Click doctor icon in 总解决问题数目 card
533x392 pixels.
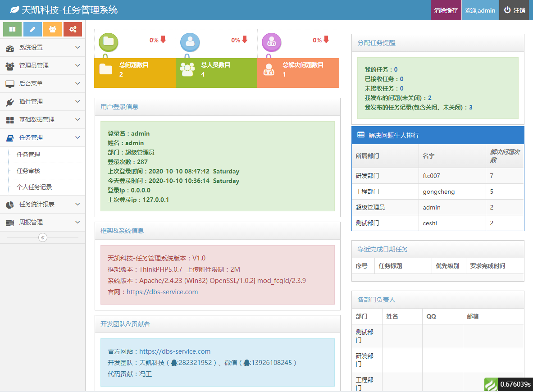269,69
